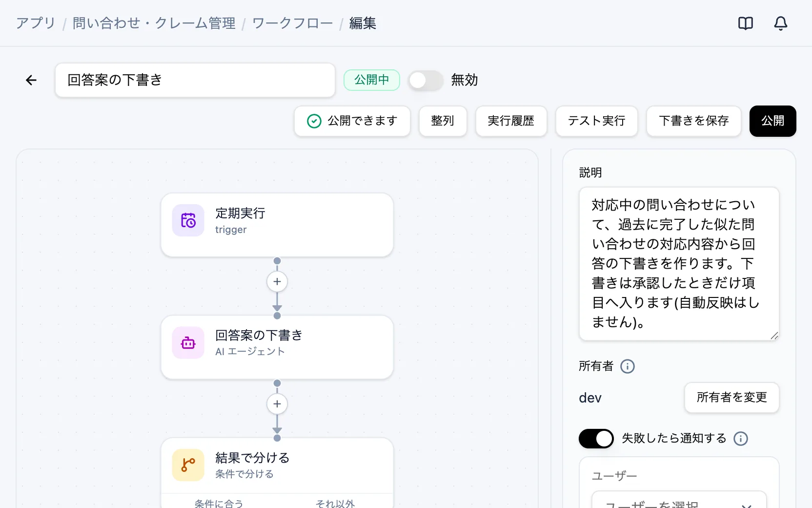The height and width of the screenshot is (508, 812).
Task: Go to 問い合わせ・クレーム管理 breadcrumb
Action: point(154,23)
